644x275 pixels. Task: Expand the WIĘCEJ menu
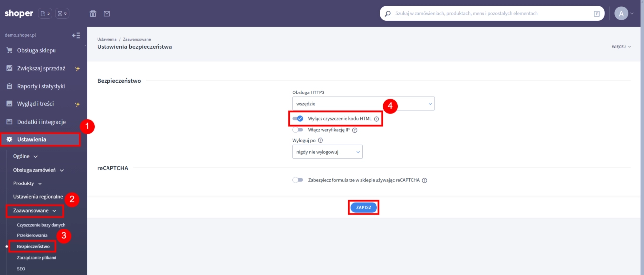621,47
